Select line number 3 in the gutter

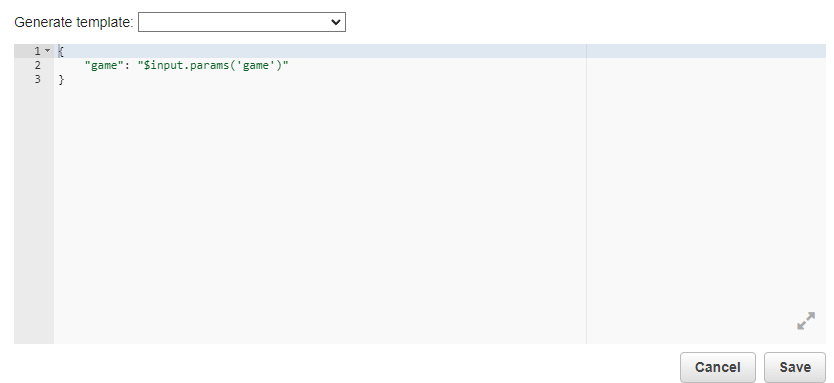pyautogui.click(x=37, y=79)
